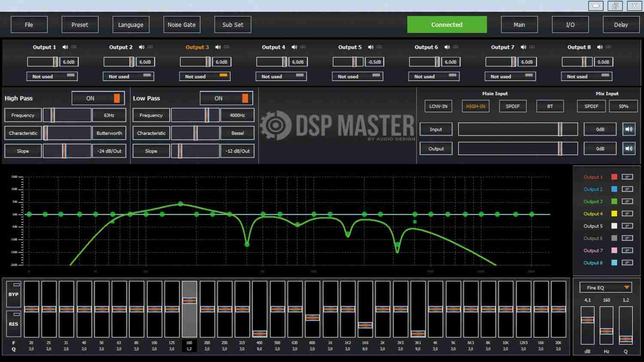Screen dimensions: 644x362
Task: Select the LOW-IN main input
Action: coord(438,106)
